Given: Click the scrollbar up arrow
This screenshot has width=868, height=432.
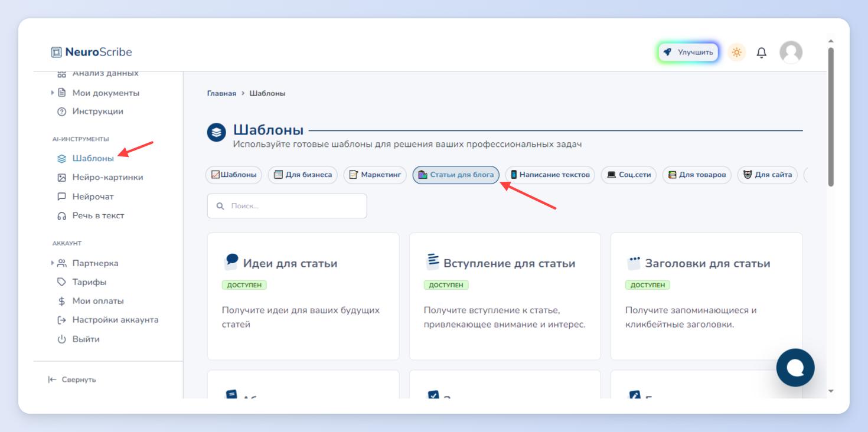Looking at the screenshot, I should pos(831,41).
